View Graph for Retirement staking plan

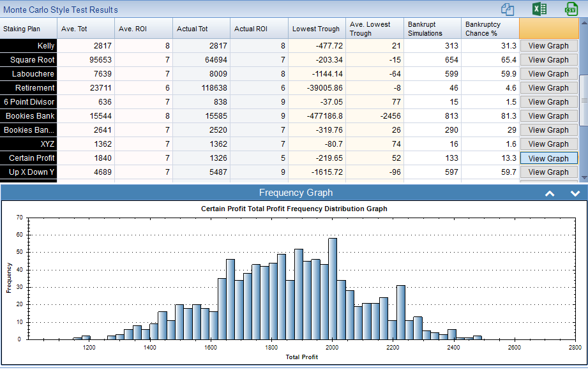point(548,88)
